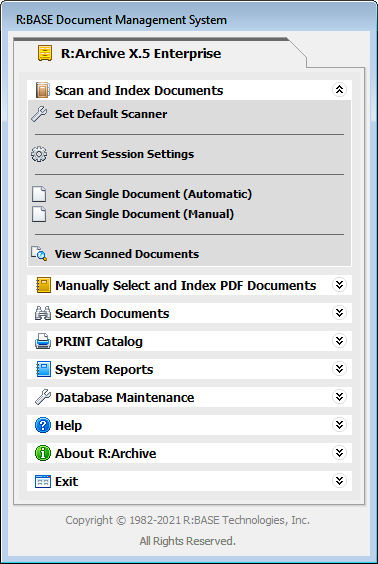
Task: Click the yellow book icon for Manually Select PDF
Action: tap(44, 285)
